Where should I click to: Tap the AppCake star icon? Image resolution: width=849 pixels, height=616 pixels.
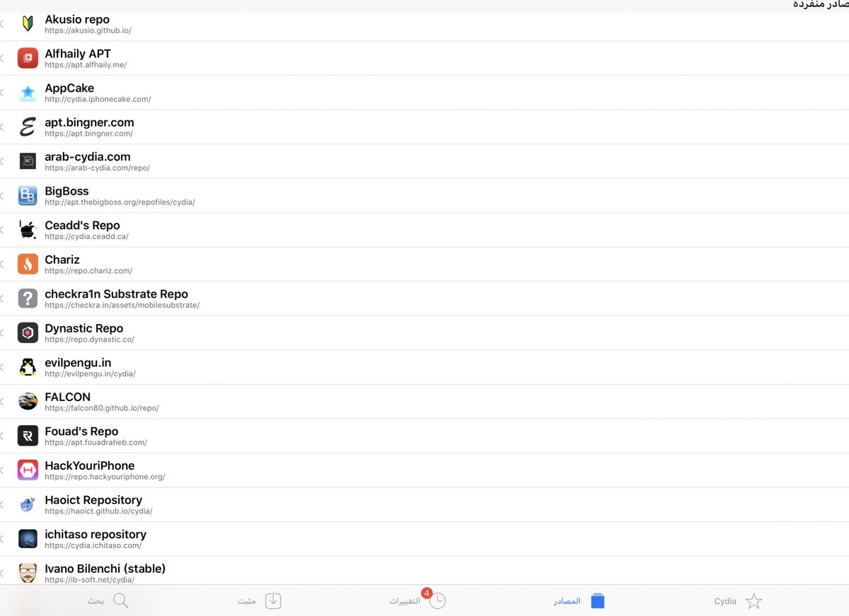[x=28, y=93]
